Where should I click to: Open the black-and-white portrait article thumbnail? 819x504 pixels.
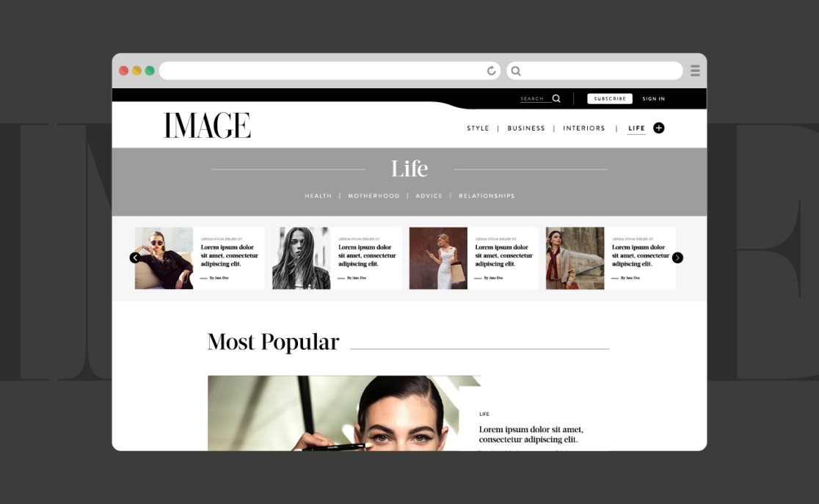pos(301,258)
